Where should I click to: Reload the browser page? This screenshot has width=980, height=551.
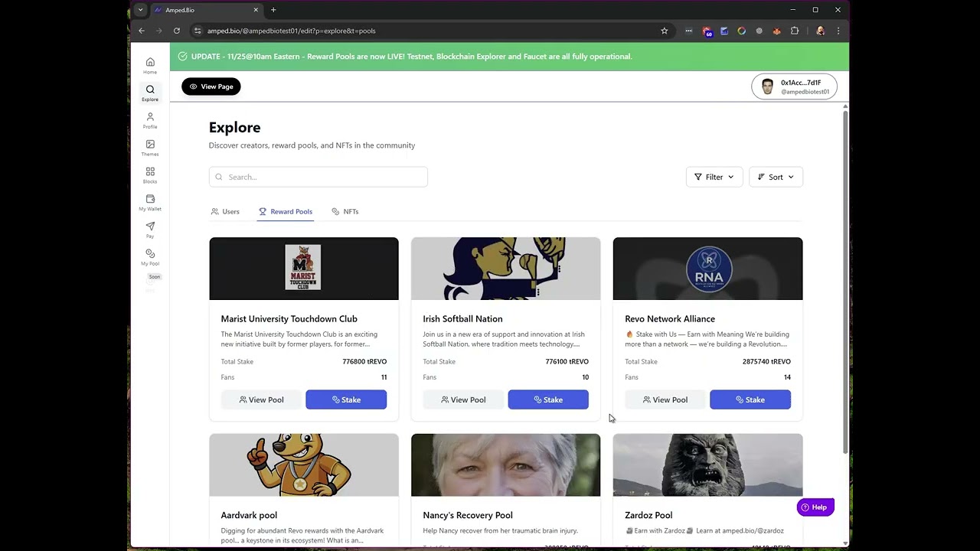(x=177, y=31)
